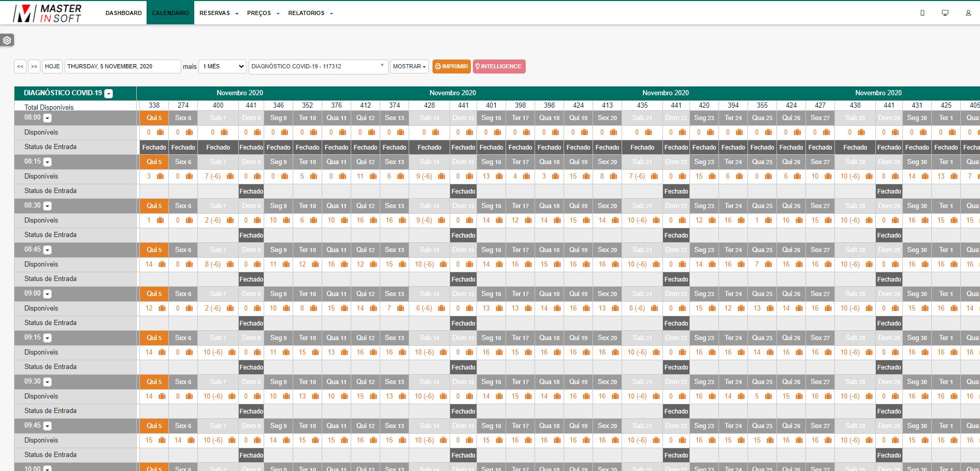This screenshot has width=980, height=471.
Task: Click Fechado status for Qui 5 at 08:00
Action: pos(154,148)
